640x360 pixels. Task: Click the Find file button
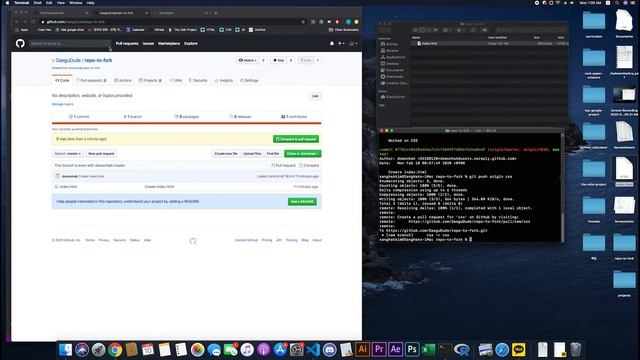tap(273, 153)
